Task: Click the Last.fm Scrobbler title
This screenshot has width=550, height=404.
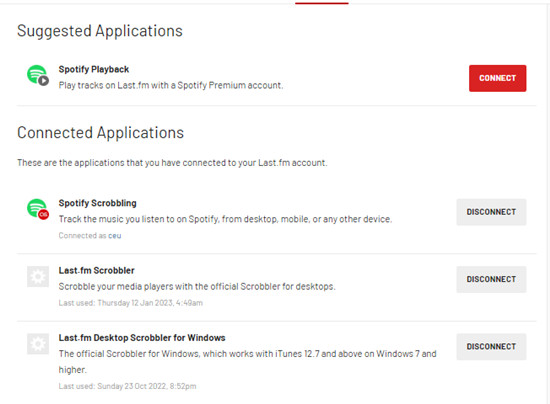Action: click(x=96, y=270)
